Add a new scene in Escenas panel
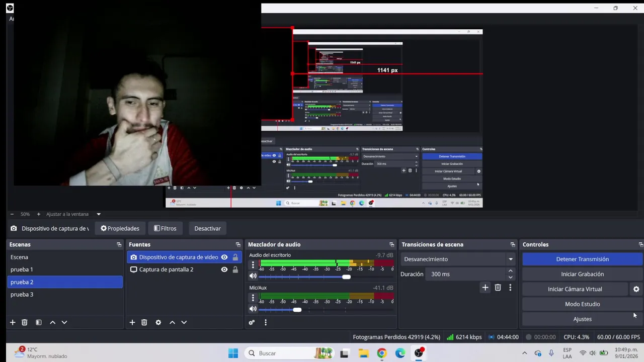This screenshot has width=644, height=362. 13,322
